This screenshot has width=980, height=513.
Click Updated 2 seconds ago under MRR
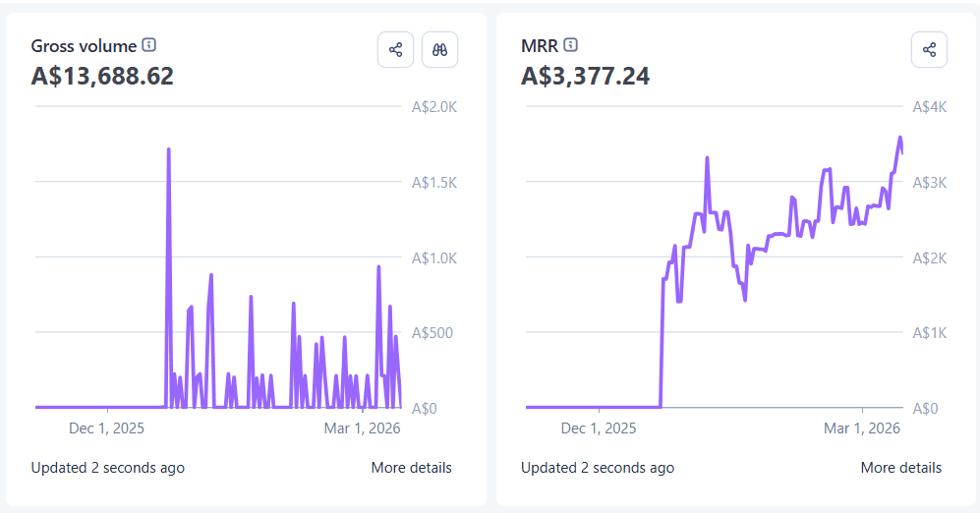coord(598,468)
